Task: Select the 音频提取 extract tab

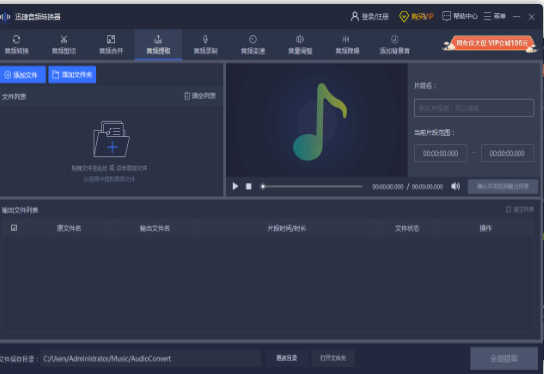Action: [158, 44]
